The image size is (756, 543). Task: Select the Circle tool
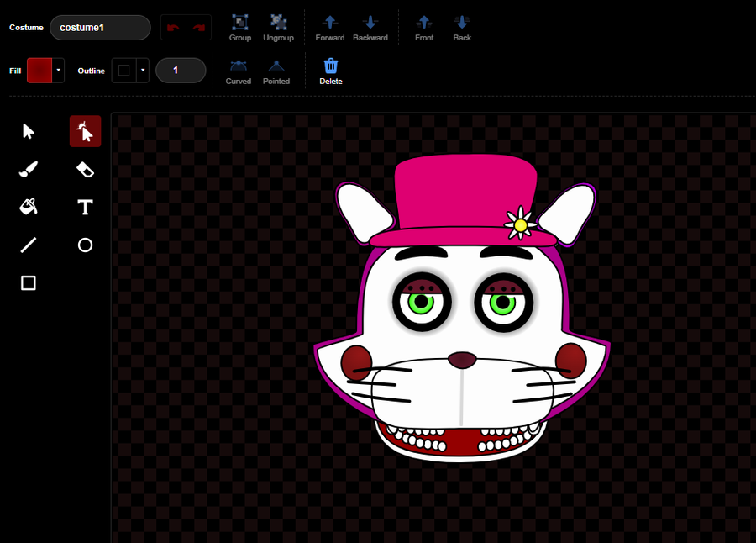tap(86, 245)
